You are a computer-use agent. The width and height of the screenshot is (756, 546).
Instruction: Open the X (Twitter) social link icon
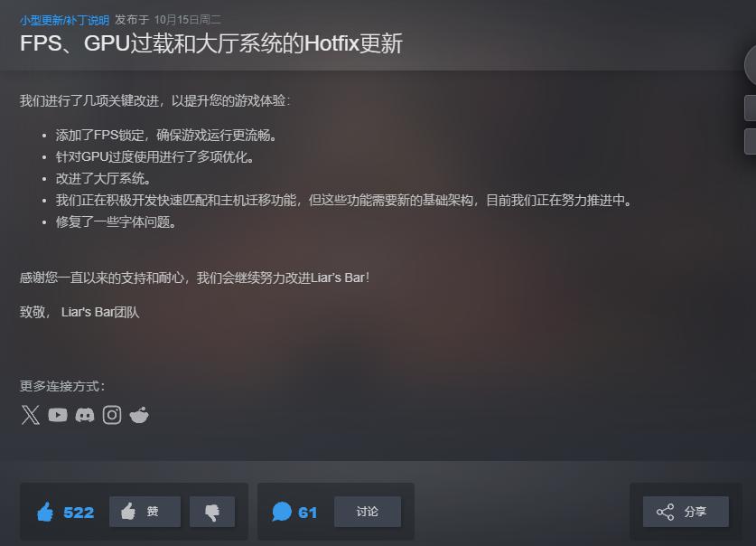tap(31, 415)
